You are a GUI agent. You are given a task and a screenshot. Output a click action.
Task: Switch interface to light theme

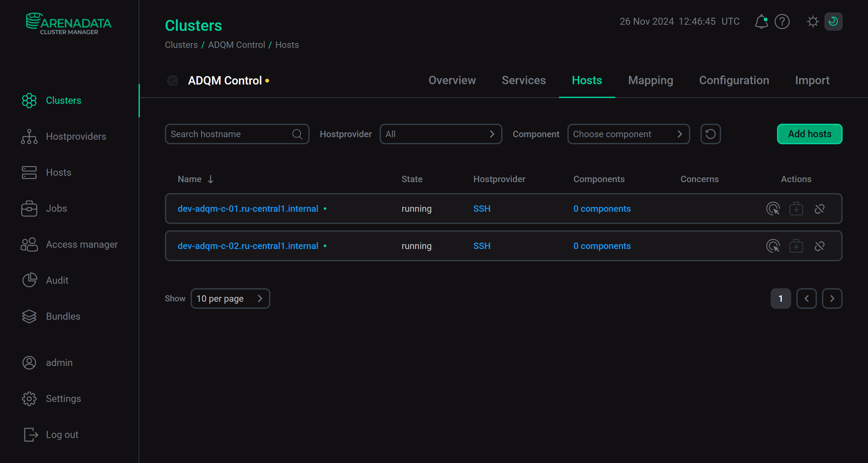point(813,21)
